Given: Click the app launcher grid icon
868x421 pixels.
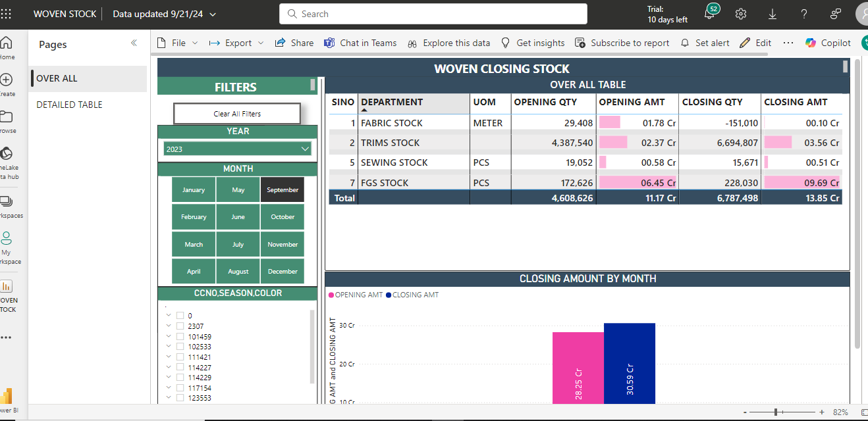Looking at the screenshot, I should coord(7,14).
